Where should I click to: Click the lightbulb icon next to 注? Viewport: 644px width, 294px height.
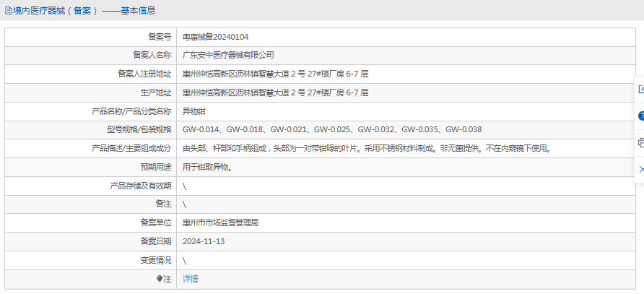pyautogui.click(x=160, y=280)
